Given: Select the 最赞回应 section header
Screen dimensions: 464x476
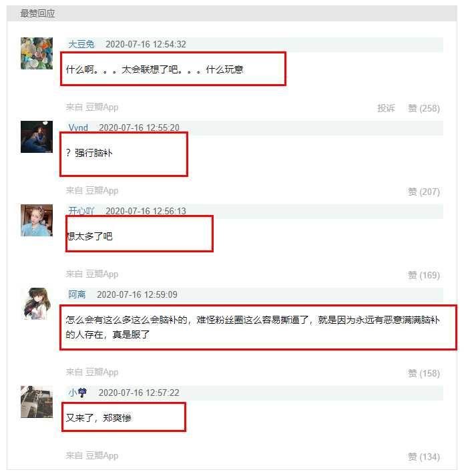Looking at the screenshot, I should (37, 13).
